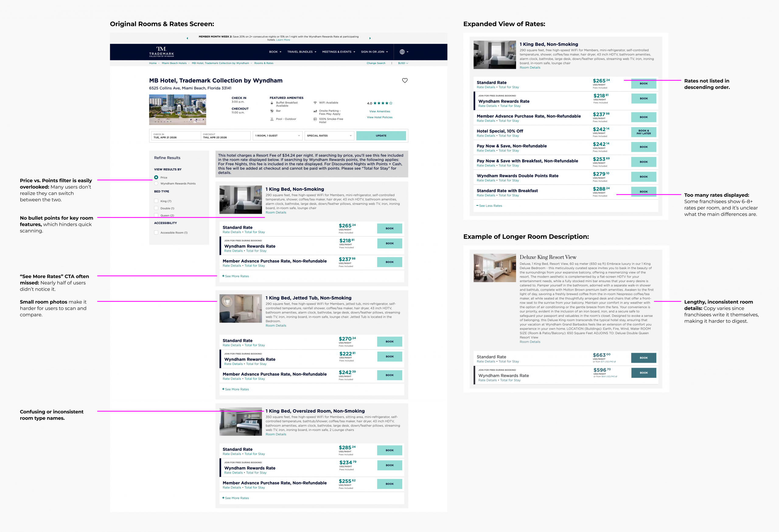The image size is (779, 532).
Task: Expand See More Rates under Jetted Tub room
Action: 236,389
